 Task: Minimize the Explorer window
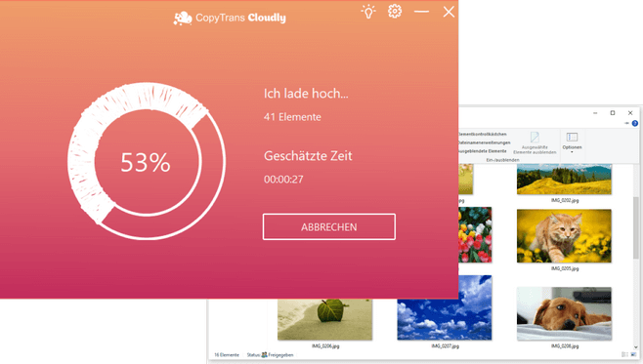[595, 113]
